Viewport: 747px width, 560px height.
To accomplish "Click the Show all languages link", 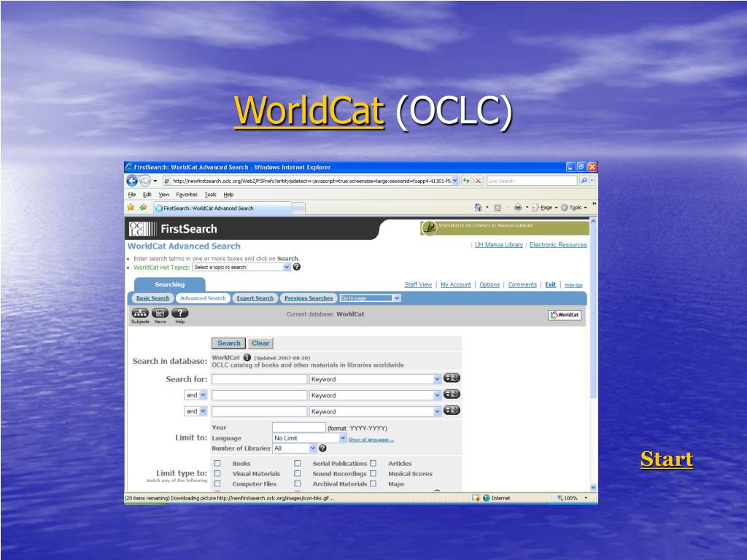I will pos(371,440).
